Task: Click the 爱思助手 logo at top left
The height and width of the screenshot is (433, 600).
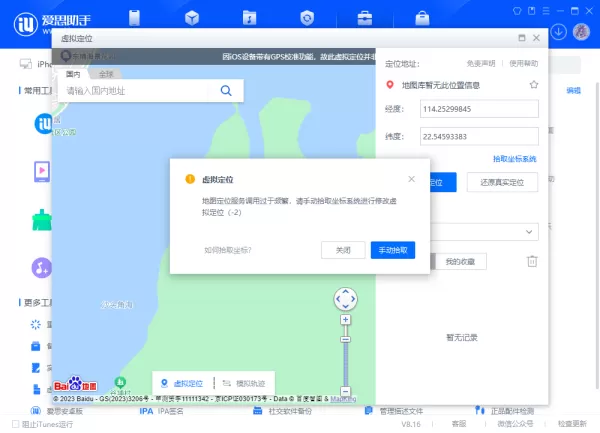Action: (x=52, y=24)
